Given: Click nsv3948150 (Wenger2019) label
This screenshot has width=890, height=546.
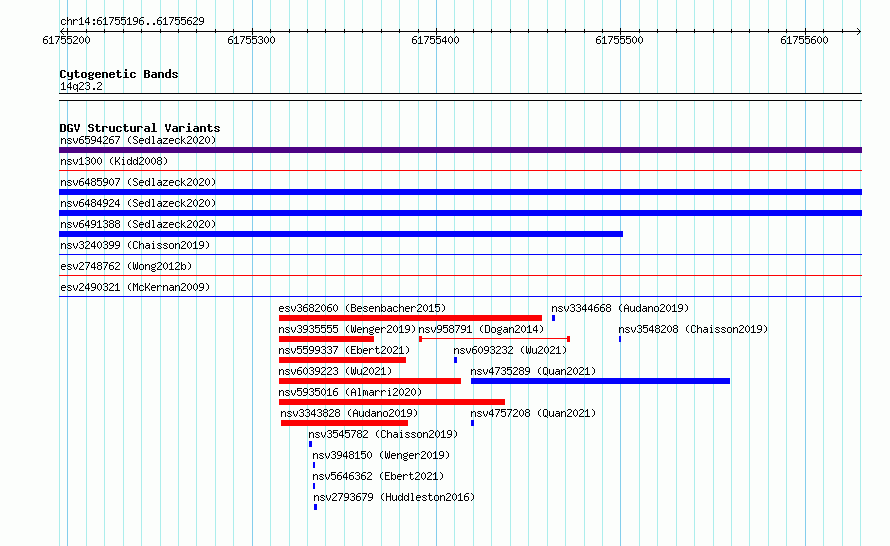Looking at the screenshot, I should 381,455.
